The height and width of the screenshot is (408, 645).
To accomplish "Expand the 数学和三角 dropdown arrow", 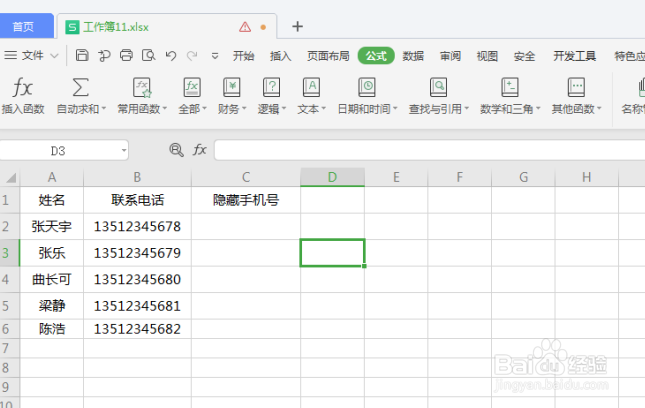I will click(x=538, y=109).
